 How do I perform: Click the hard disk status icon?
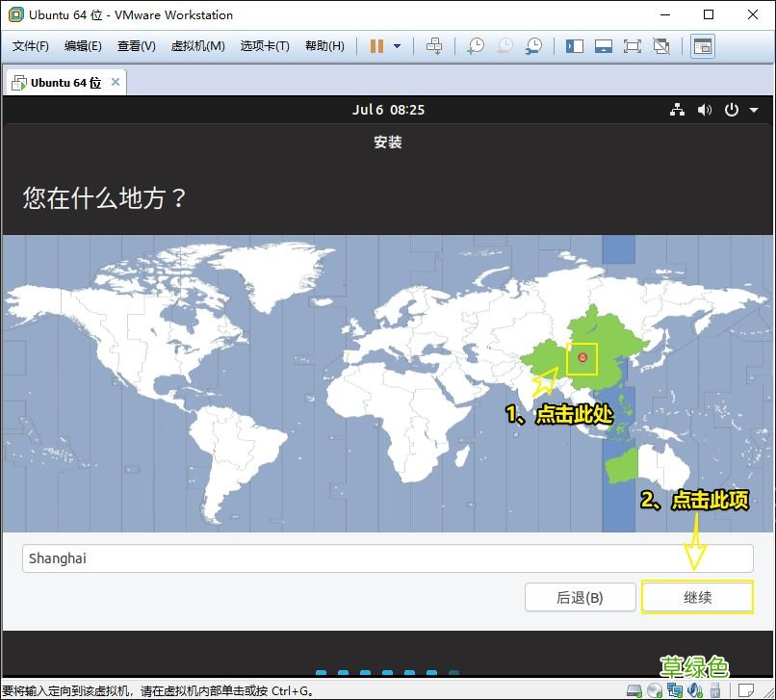point(634,689)
